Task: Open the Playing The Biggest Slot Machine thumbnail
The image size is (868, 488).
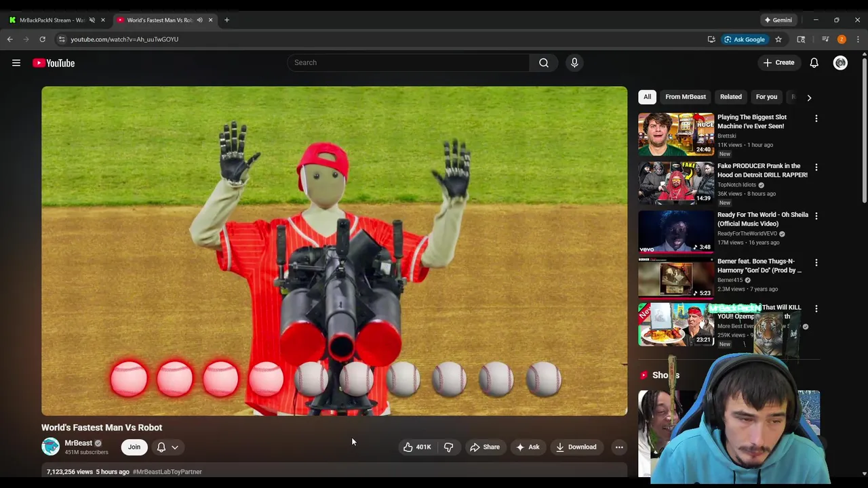Action: [x=676, y=134]
